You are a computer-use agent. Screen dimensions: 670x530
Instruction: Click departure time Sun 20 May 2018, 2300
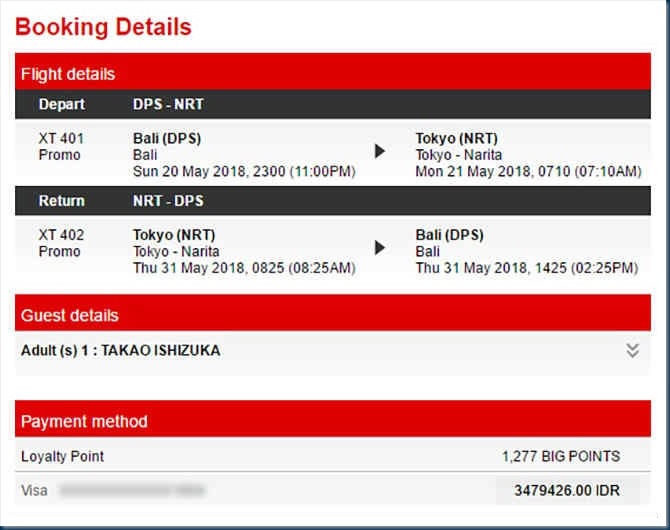point(244,171)
